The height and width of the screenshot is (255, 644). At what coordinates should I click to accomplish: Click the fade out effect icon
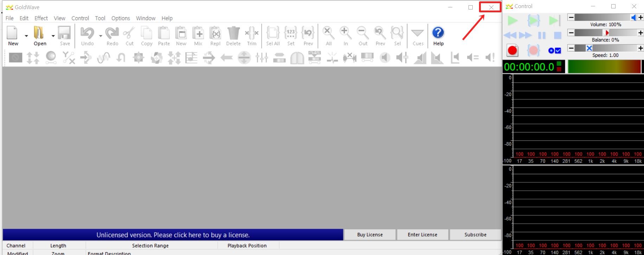point(437,57)
